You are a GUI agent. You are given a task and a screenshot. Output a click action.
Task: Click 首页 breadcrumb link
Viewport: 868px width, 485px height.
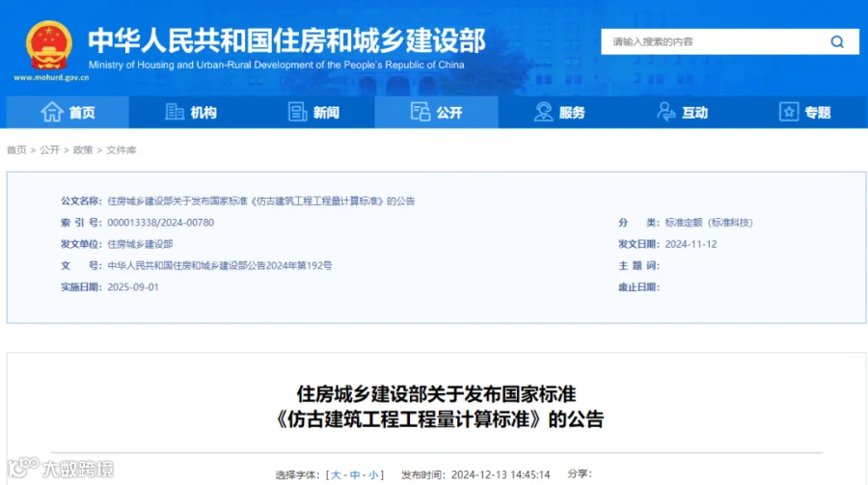[x=16, y=150]
